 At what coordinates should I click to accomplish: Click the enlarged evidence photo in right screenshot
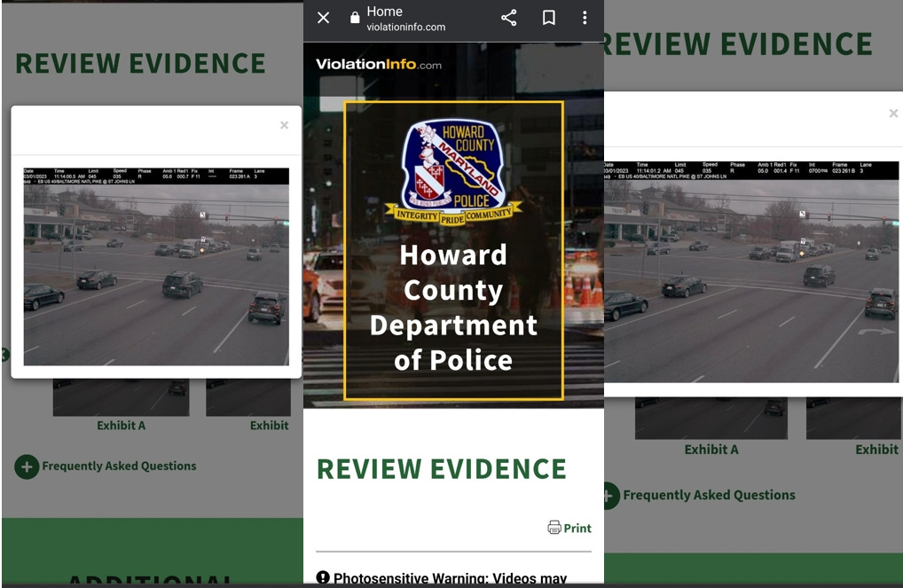(751, 271)
